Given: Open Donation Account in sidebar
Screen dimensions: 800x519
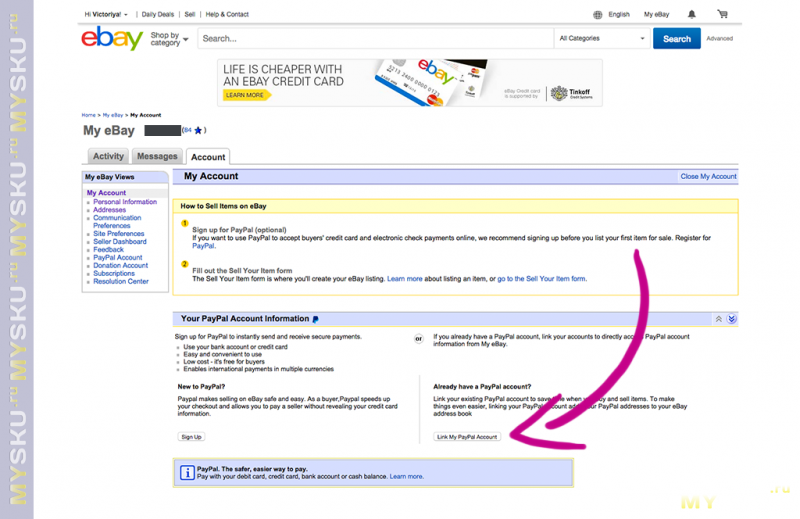Looking at the screenshot, I should (x=120, y=265).
